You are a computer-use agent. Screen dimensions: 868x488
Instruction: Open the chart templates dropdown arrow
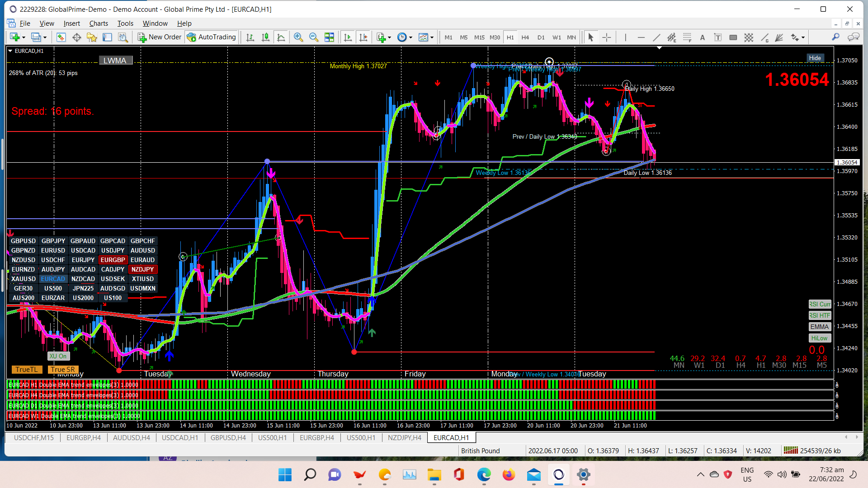click(x=432, y=38)
